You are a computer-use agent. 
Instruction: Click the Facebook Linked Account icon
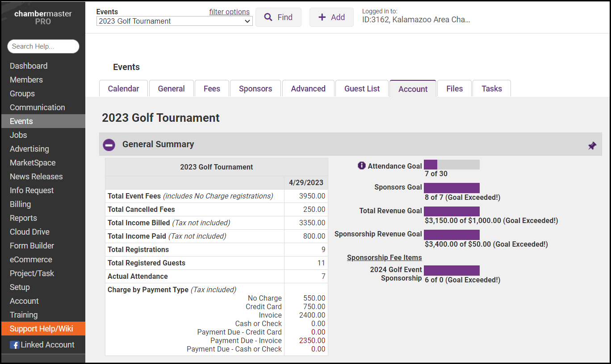pos(15,345)
